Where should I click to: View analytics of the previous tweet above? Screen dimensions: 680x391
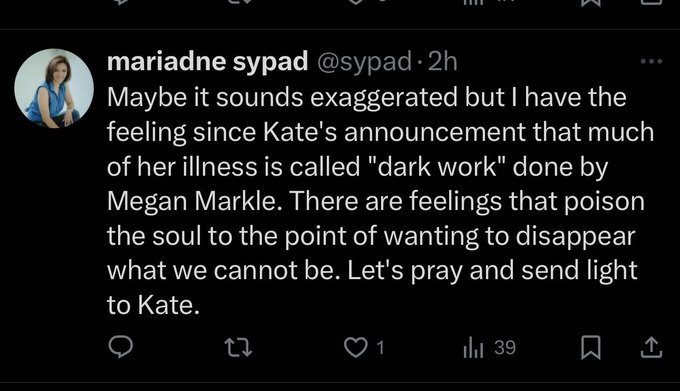473,2
